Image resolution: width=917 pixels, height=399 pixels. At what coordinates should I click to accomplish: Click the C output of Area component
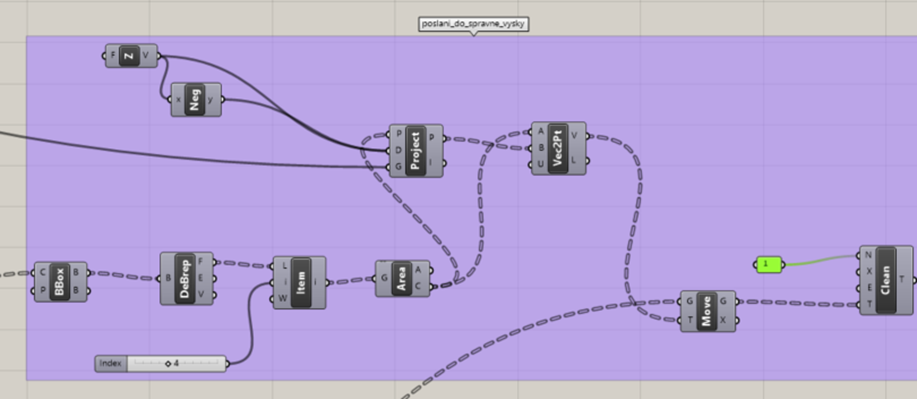pyautogui.click(x=418, y=286)
